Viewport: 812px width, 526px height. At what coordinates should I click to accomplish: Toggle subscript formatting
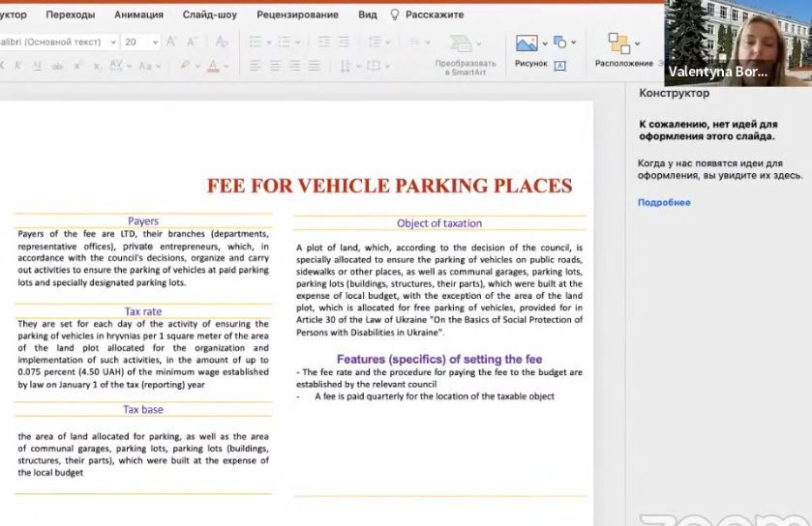tap(97, 66)
